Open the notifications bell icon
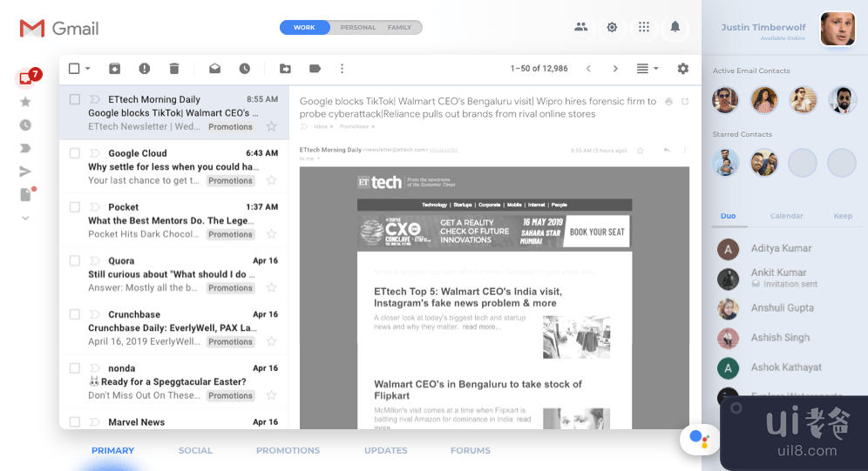 click(675, 27)
